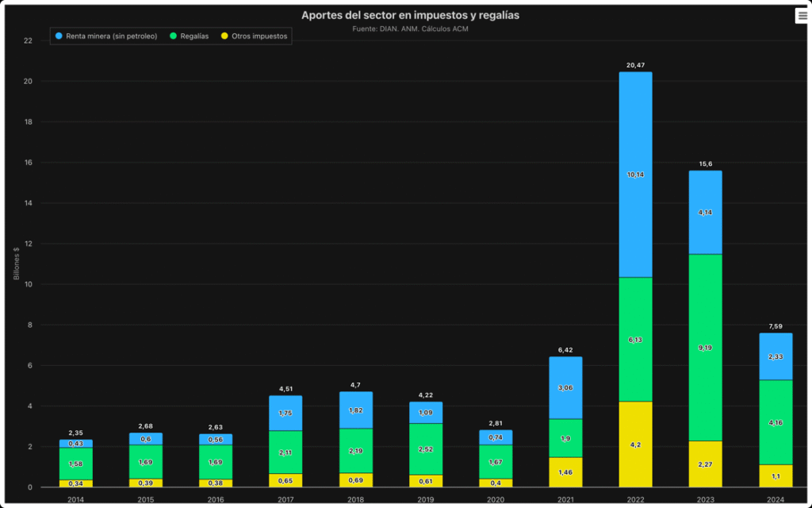This screenshot has height=508, width=812.
Task: Click the yellow Otros impuestos legend dot
Action: click(224, 37)
